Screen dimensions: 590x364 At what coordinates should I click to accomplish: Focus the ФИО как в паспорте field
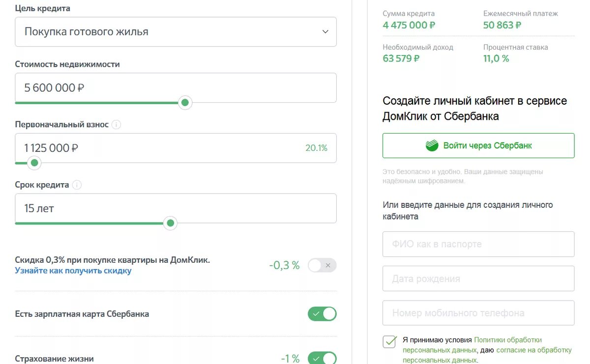tap(478, 244)
